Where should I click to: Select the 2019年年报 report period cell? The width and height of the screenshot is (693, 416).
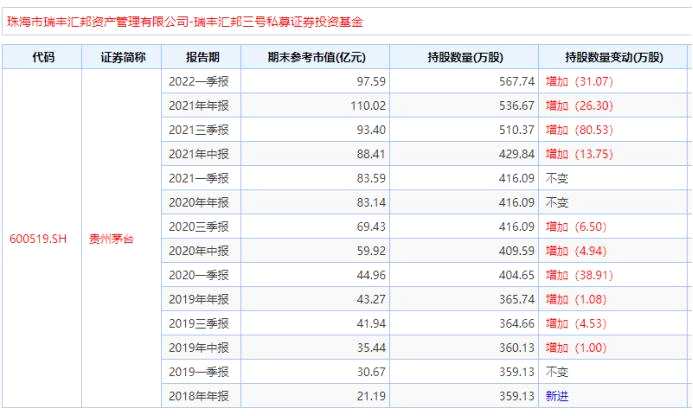click(x=202, y=299)
